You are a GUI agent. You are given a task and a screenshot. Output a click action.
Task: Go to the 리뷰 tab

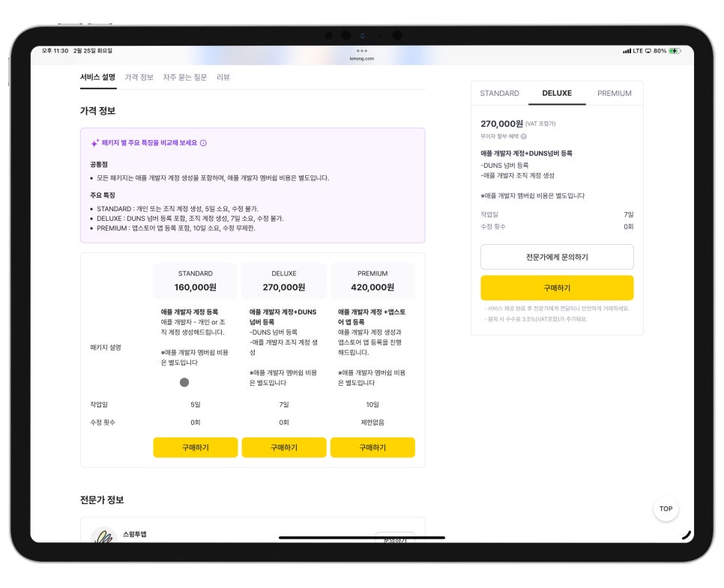pos(223,77)
